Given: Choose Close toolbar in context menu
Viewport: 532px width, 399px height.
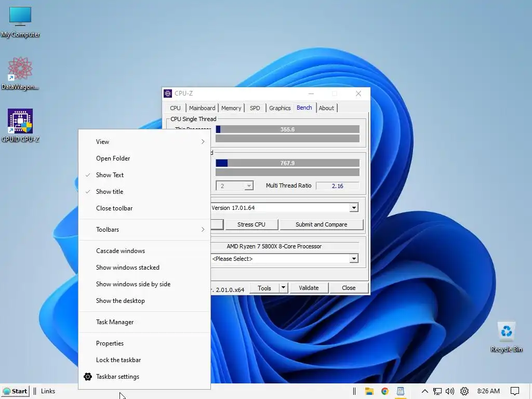Looking at the screenshot, I should point(144,208).
